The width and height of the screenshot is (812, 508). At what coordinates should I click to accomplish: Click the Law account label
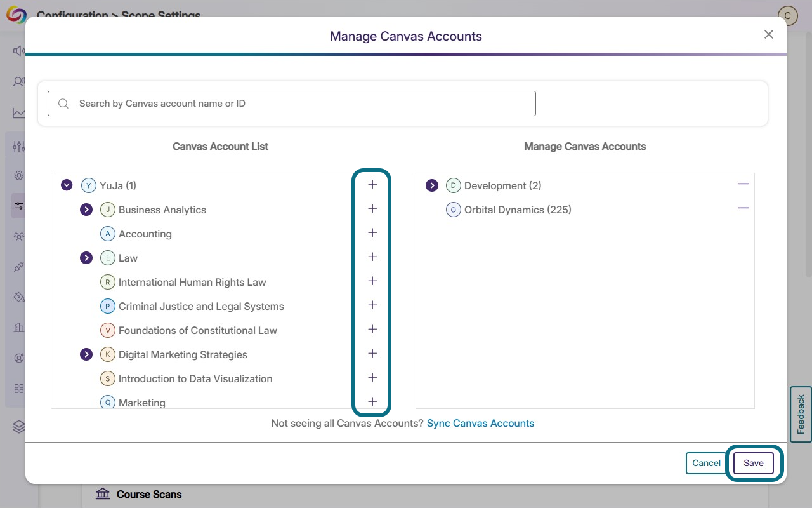coord(128,258)
